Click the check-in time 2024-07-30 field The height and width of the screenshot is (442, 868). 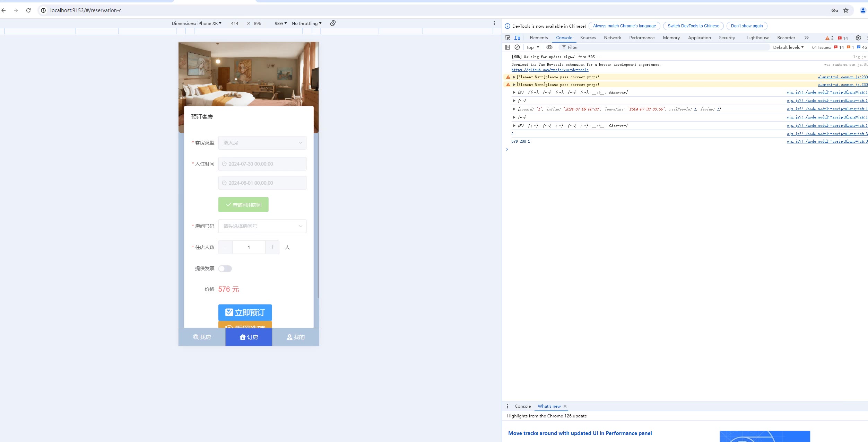[x=262, y=164]
